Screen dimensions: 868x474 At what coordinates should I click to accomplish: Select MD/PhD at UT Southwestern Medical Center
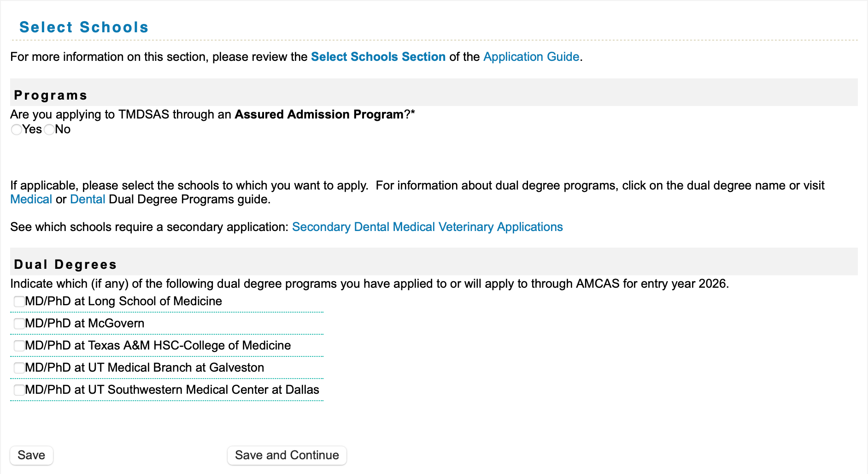pyautogui.click(x=19, y=390)
